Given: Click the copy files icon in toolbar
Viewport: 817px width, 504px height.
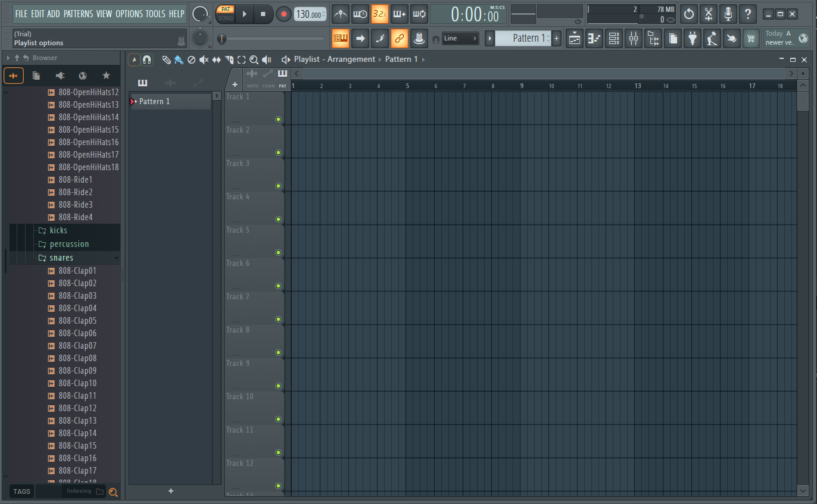Looking at the screenshot, I should point(673,39).
